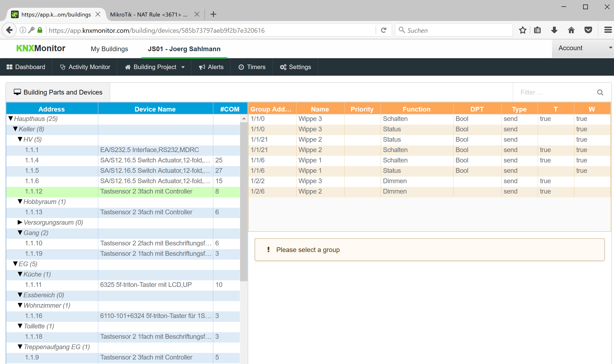The height and width of the screenshot is (364, 614).
Task: Collapse the Küche (1) tree node
Action: click(20, 274)
